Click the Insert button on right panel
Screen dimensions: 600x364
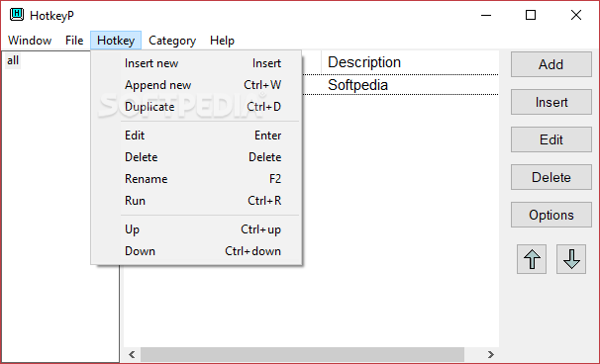tap(551, 102)
